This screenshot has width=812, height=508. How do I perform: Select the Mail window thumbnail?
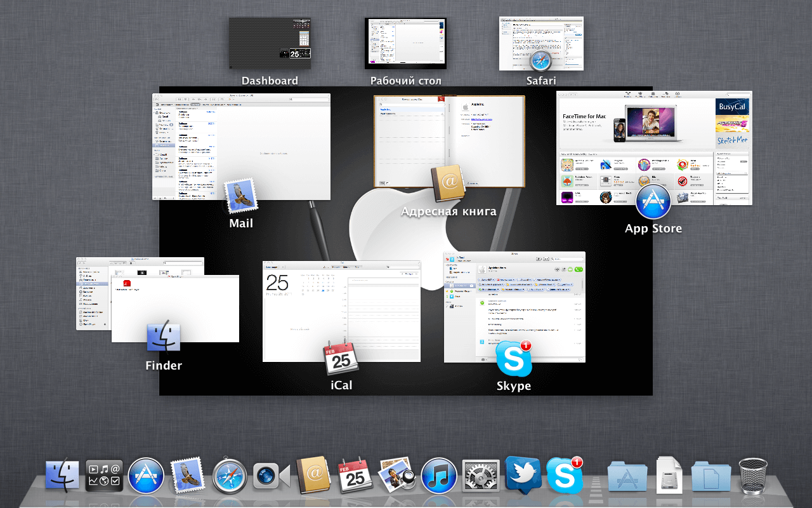click(x=242, y=147)
